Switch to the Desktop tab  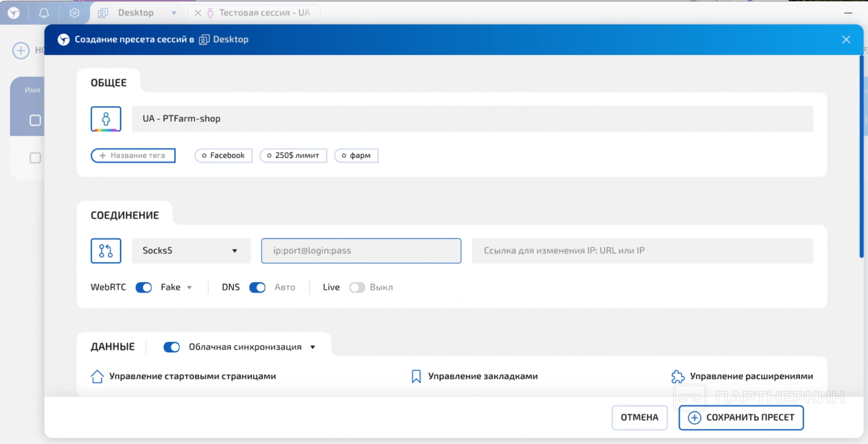(x=136, y=13)
